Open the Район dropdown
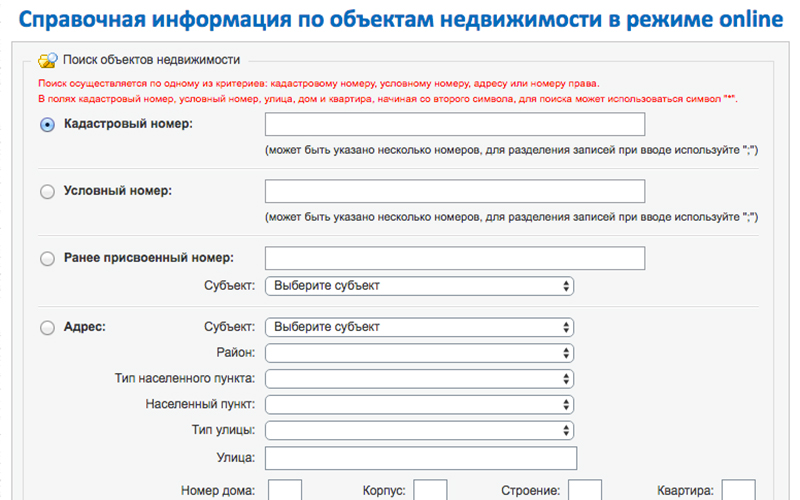The width and height of the screenshot is (800, 500). [x=419, y=353]
